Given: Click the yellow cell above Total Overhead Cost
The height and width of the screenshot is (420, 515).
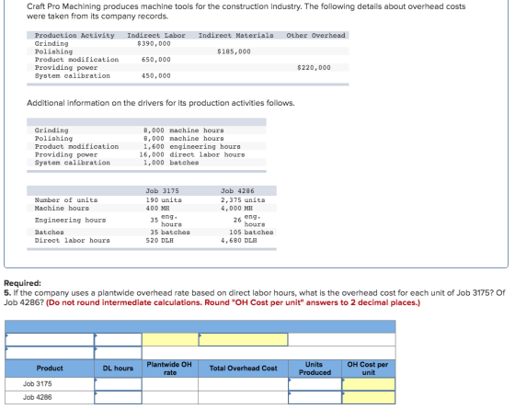Looking at the screenshot, I should click(243, 340).
